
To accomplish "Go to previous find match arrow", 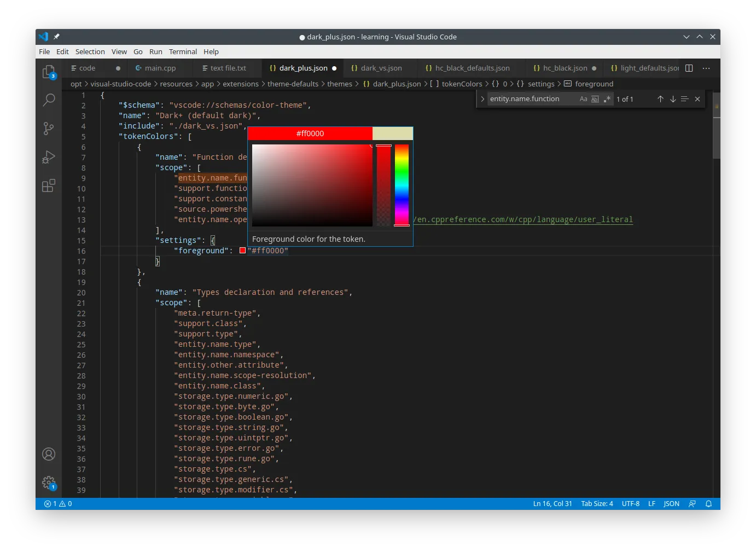I will click(x=660, y=99).
